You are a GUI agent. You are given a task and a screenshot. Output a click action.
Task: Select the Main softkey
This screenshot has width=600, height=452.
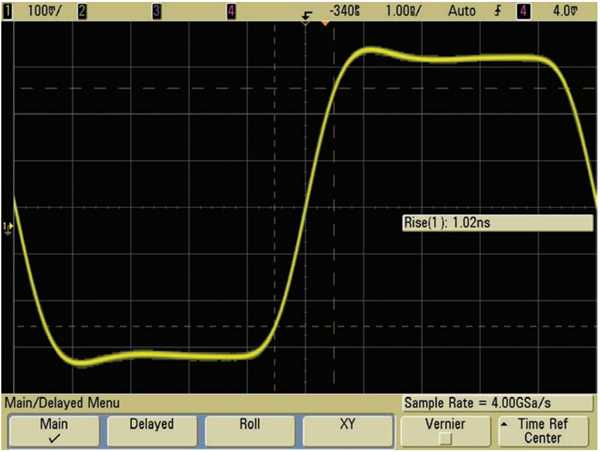click(54, 431)
